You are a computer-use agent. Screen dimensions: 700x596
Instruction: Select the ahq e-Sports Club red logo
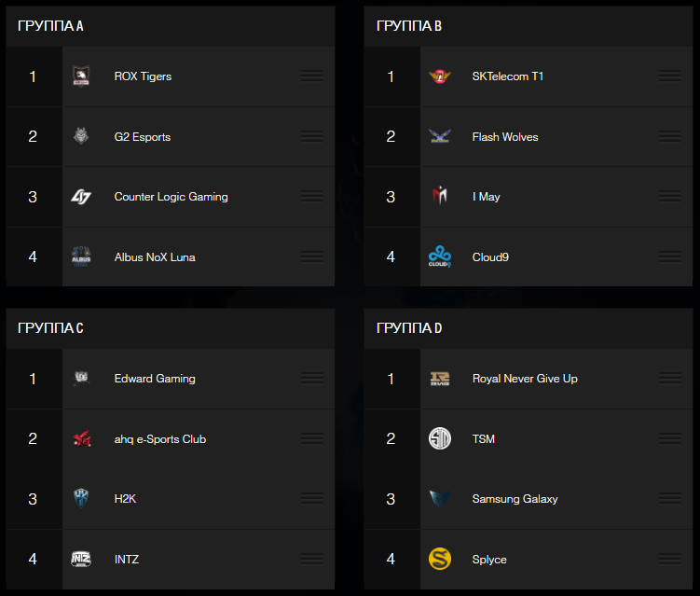pos(82,438)
